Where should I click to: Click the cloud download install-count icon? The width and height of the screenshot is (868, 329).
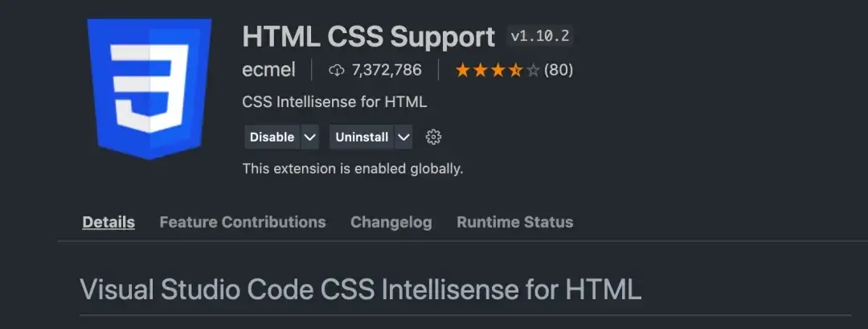click(337, 70)
